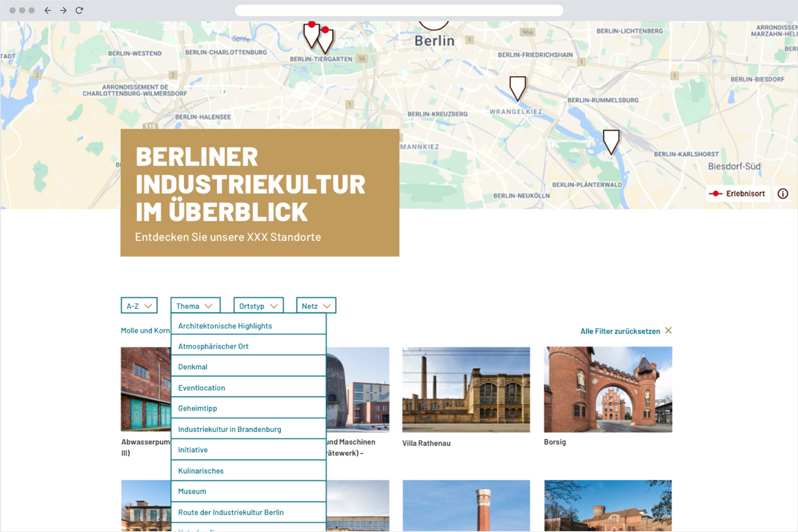Viewport: 798px width, 532px height.
Task: Select Museum from the Thema menu
Action: [192, 491]
